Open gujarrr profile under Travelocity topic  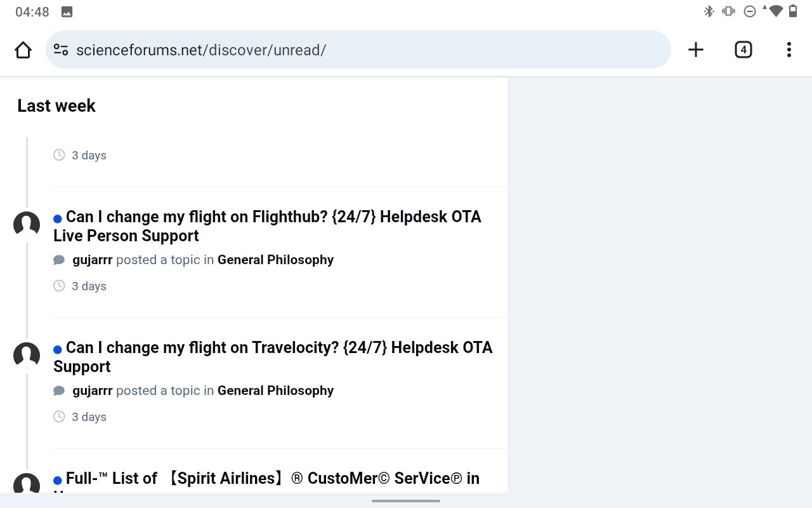click(93, 391)
